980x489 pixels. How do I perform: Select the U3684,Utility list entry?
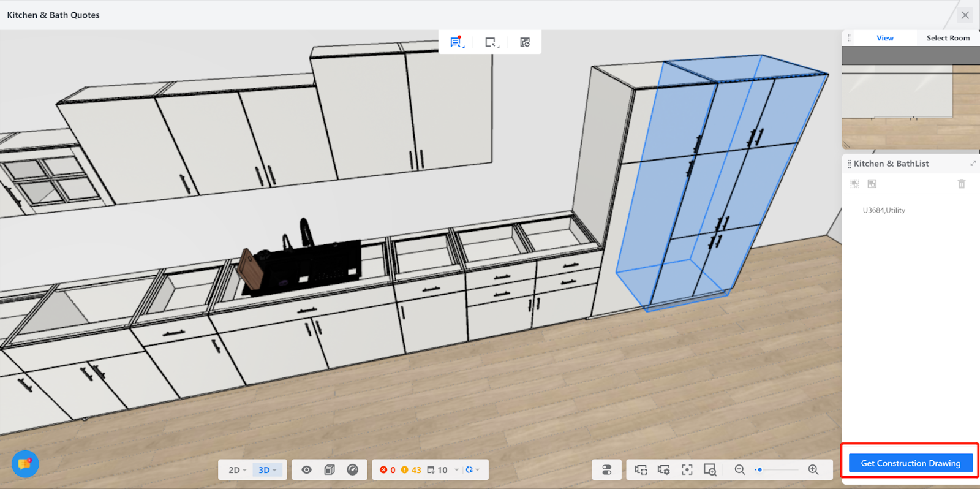884,210
